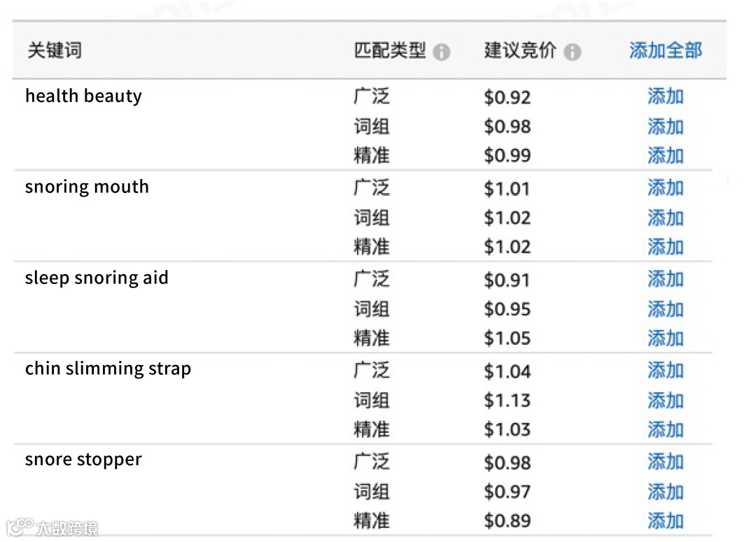Select the chin slimming strap keyword
Viewport: 756px width, 542px height.
[108, 369]
